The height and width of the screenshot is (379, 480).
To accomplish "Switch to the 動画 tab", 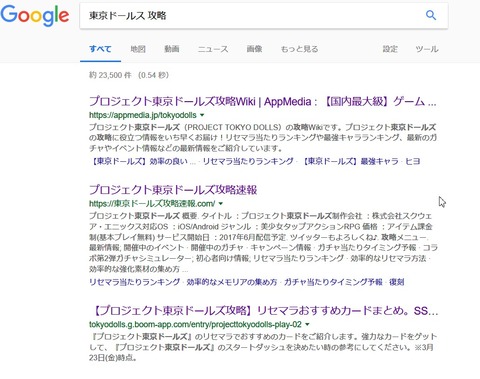I will [x=172, y=49].
